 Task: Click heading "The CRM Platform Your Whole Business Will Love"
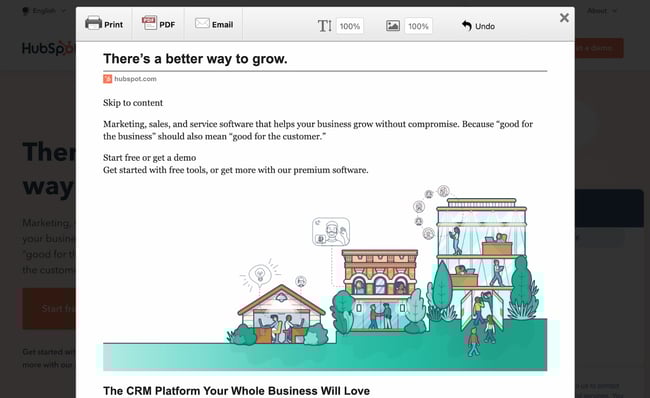(x=236, y=391)
